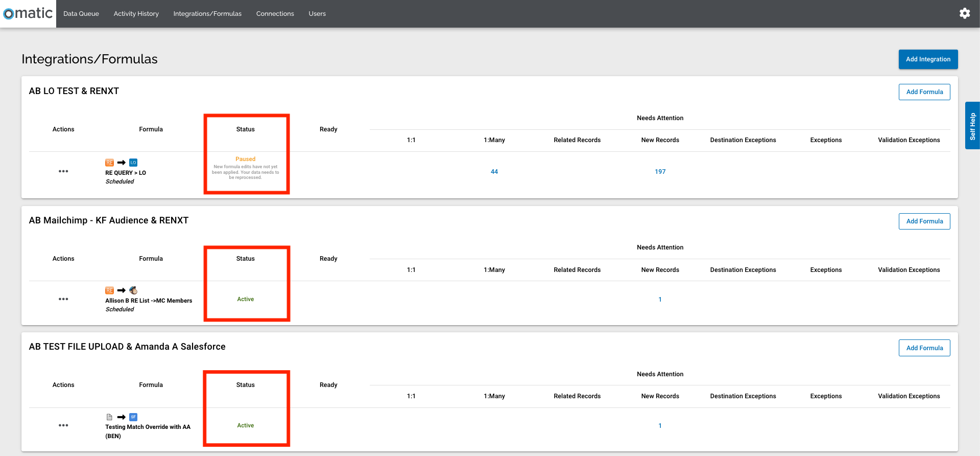Click Testing Match Override with AA (BEN)

tap(148, 431)
